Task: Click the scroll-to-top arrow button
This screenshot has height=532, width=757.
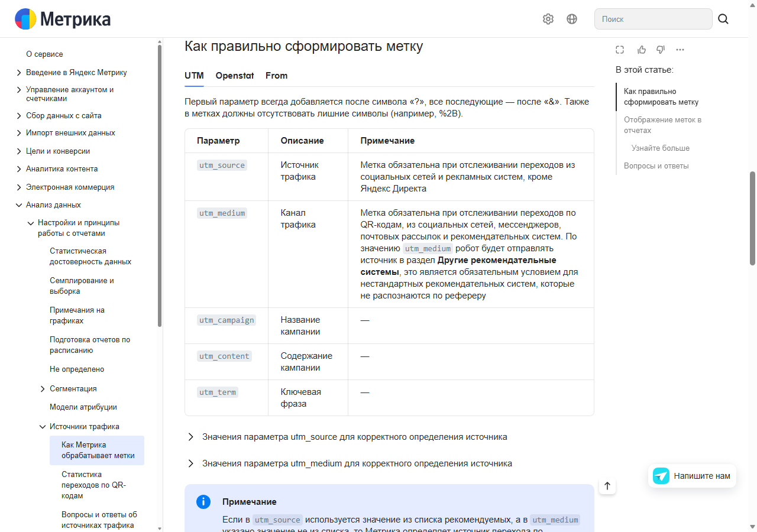Action: (x=607, y=486)
